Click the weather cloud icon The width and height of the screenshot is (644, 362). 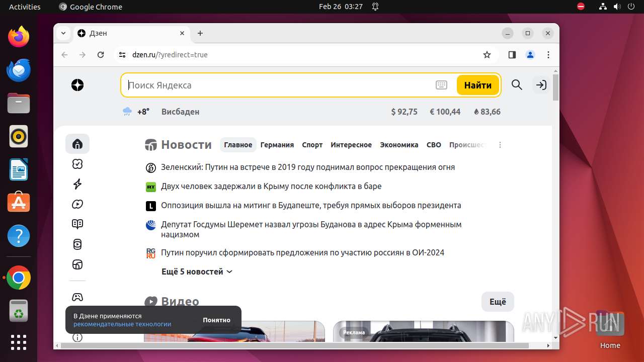pos(127,112)
